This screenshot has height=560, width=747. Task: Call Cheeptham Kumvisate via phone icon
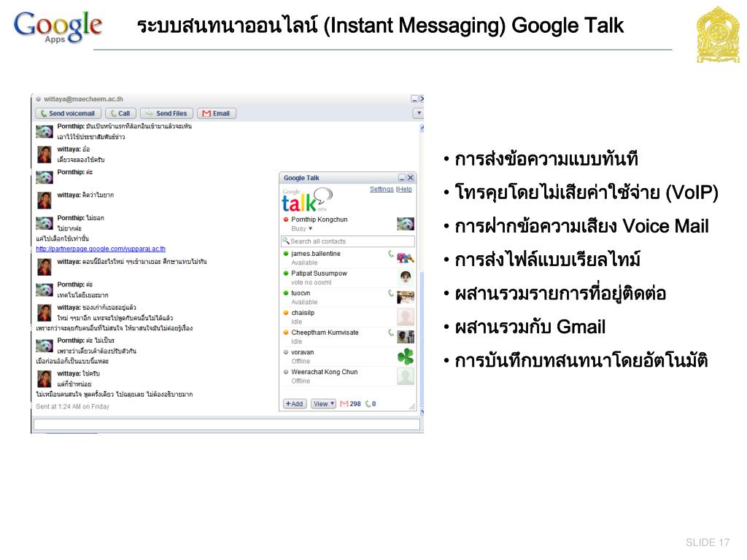pos(391,332)
